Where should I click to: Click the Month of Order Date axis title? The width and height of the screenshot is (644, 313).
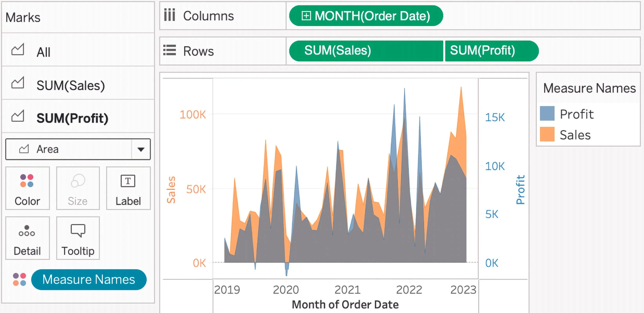pyautogui.click(x=345, y=305)
